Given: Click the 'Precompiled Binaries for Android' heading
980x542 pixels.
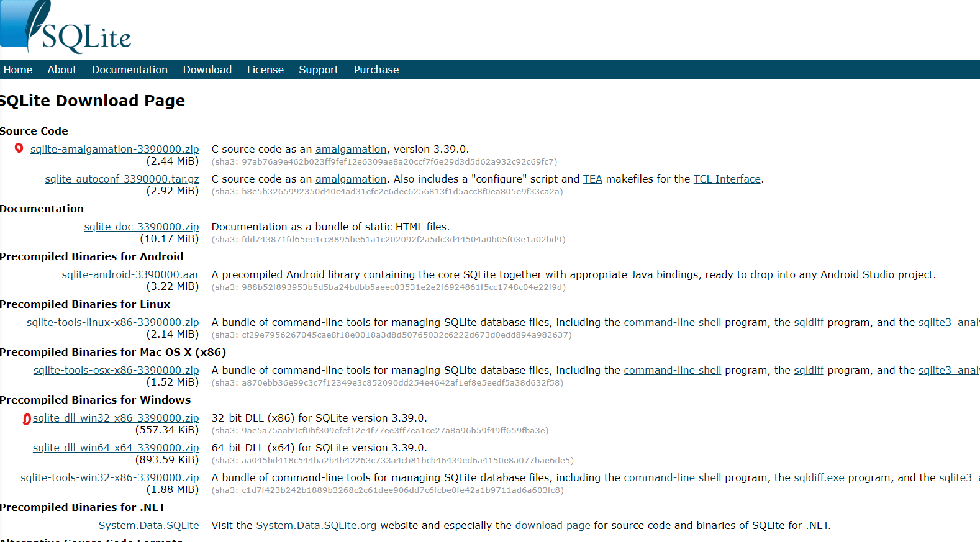Looking at the screenshot, I should coord(91,256).
